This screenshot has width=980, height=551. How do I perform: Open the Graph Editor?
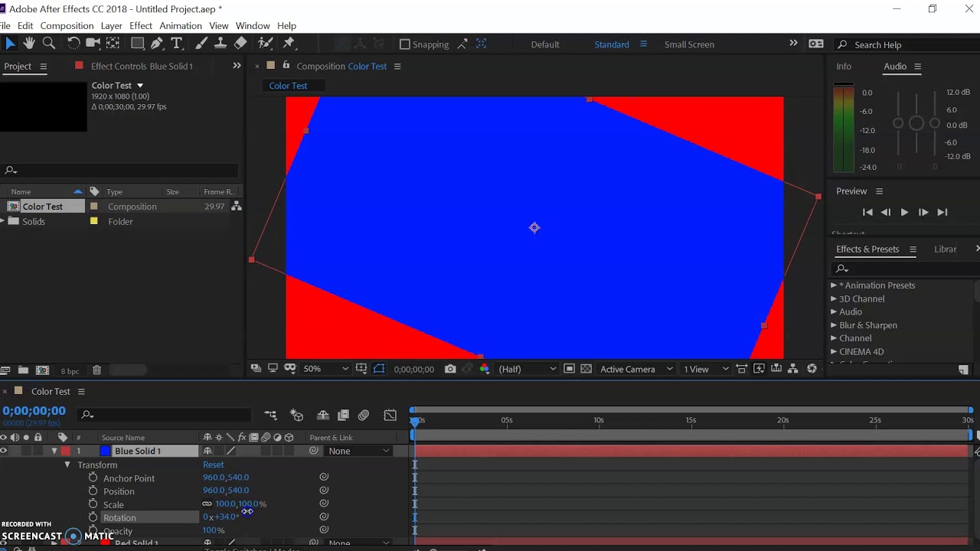click(x=390, y=415)
